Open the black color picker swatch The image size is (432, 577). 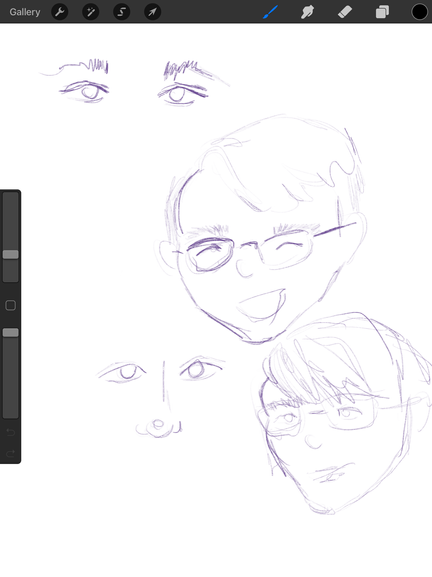[x=419, y=12]
